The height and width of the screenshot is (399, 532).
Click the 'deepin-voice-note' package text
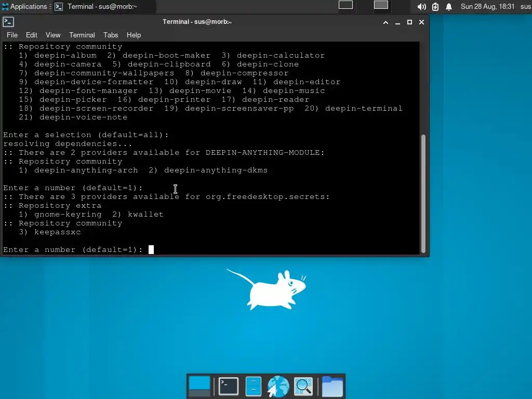point(84,117)
